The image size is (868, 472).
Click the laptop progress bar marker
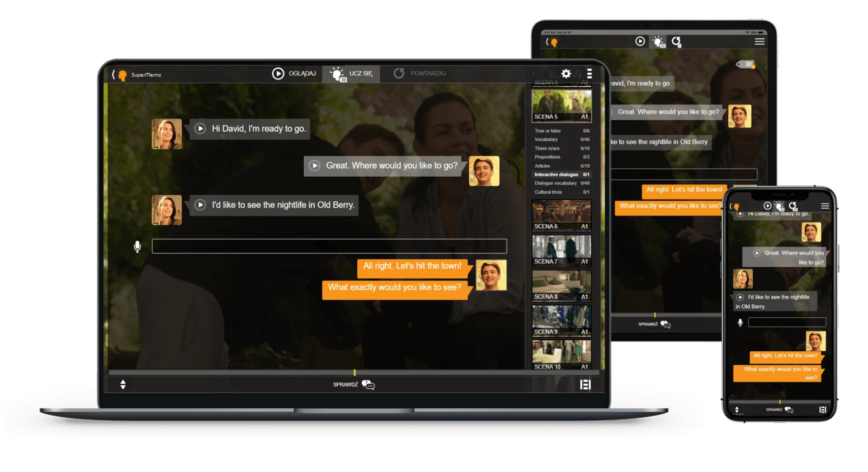coord(354,373)
